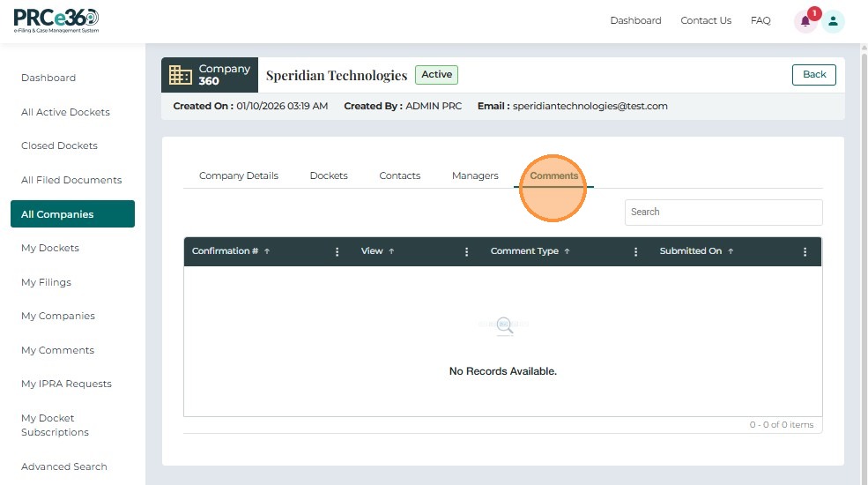Click the 'No Records Available.' message

pos(502,371)
